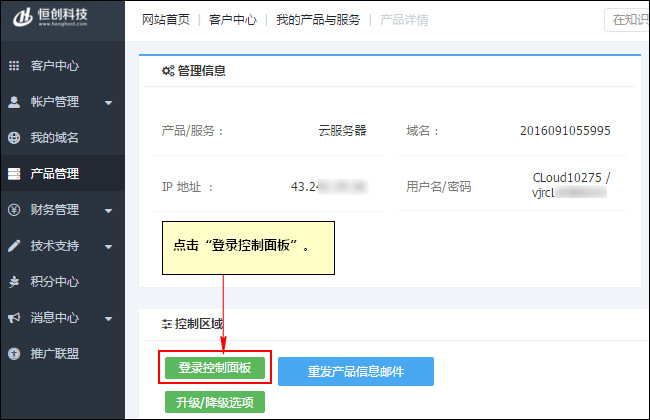Click the 升级/降级选项 button

tap(215, 403)
